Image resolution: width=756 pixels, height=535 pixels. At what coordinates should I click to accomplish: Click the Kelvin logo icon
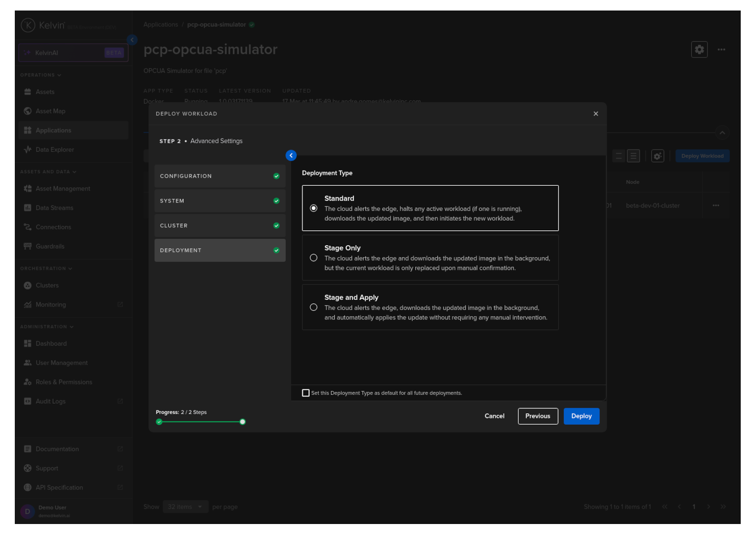[28, 25]
